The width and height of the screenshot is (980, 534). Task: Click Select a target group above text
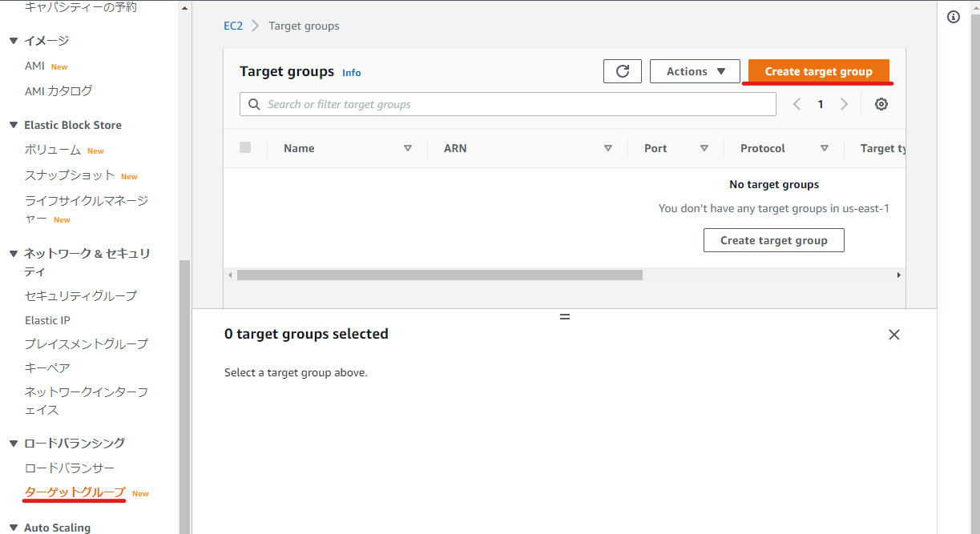click(296, 372)
